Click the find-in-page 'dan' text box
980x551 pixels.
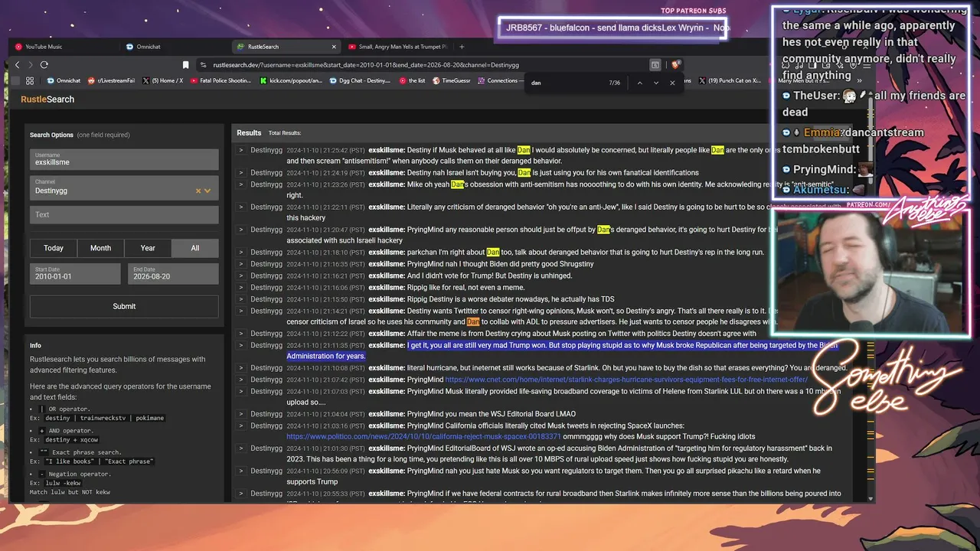pyautogui.click(x=565, y=83)
